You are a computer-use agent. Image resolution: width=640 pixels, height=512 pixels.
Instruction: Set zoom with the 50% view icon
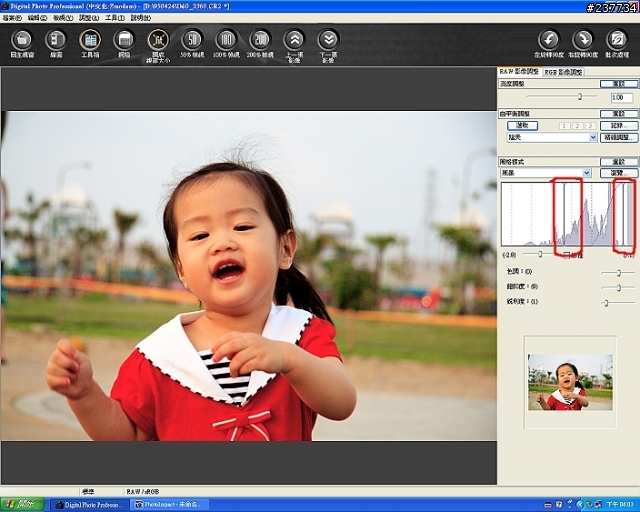coord(192,40)
